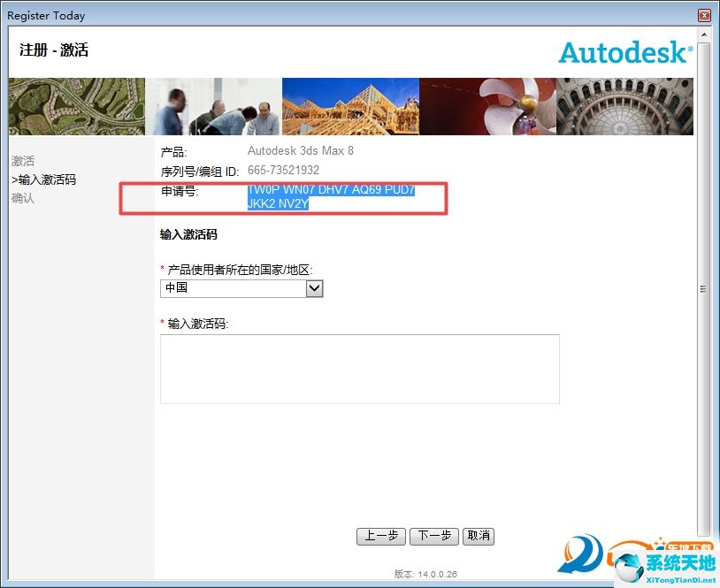Screen dimensions: 720x588
Task: Click the version text 版本: 14.0.0.26
Action: coord(425,574)
